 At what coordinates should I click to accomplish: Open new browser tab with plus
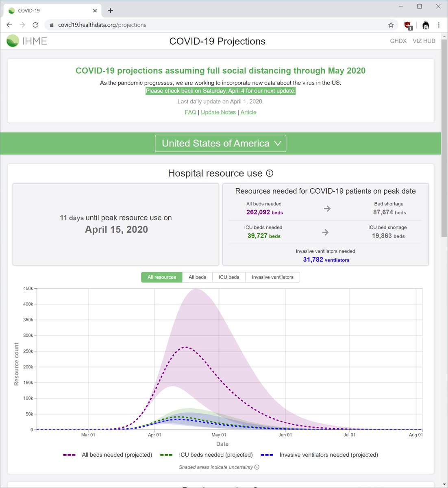111,11
